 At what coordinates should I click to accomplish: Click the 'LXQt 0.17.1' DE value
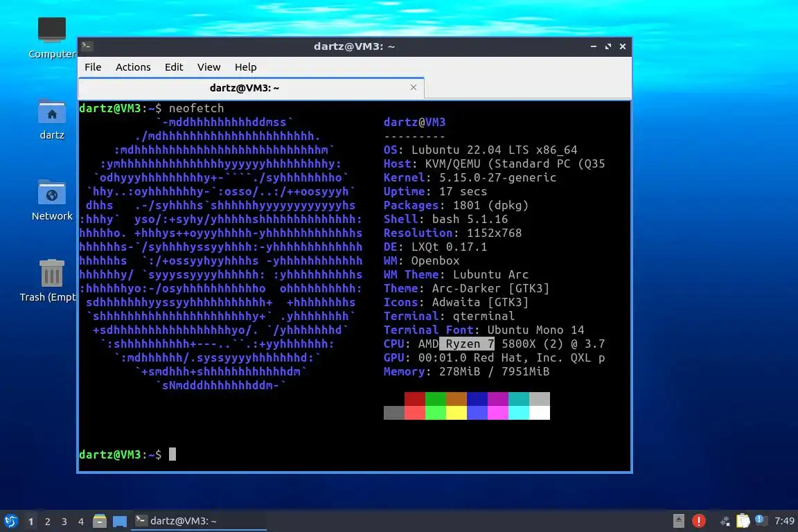[x=449, y=247]
